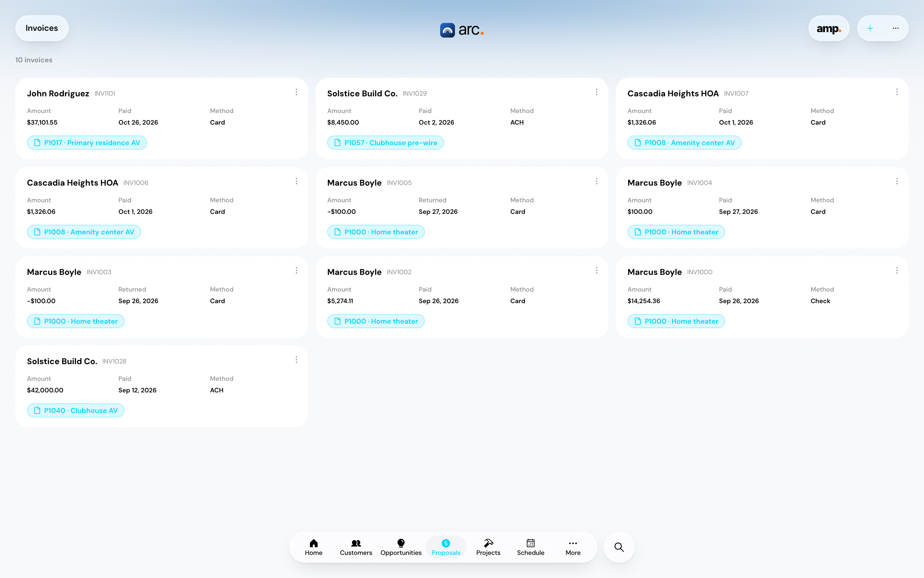Click the Check payment method on INV1000
The height and width of the screenshot is (578, 924).
tap(820, 301)
